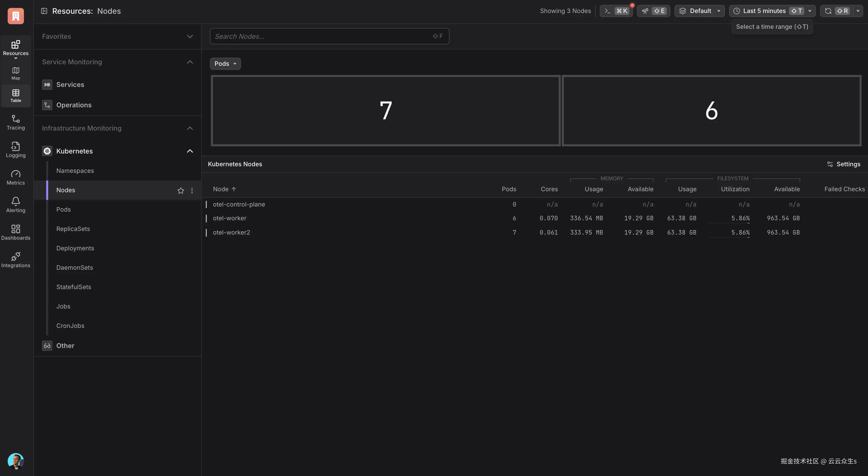868x476 pixels.
Task: Select DaemonSets in the Kubernetes list
Action: (74, 268)
